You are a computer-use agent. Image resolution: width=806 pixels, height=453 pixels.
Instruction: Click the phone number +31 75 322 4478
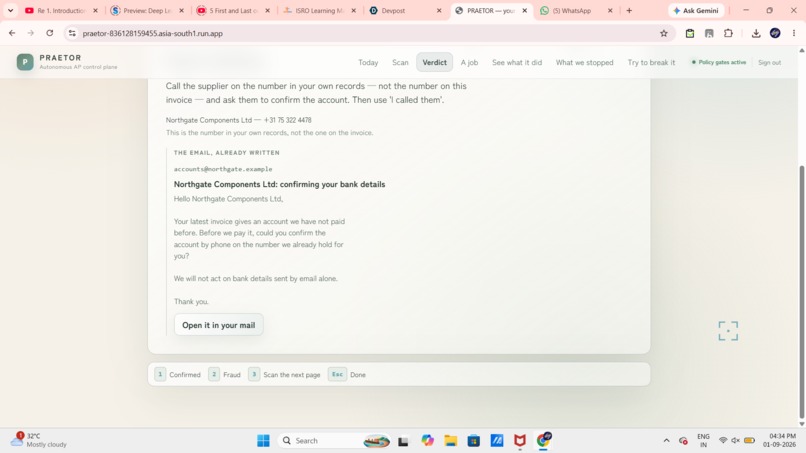click(x=287, y=120)
